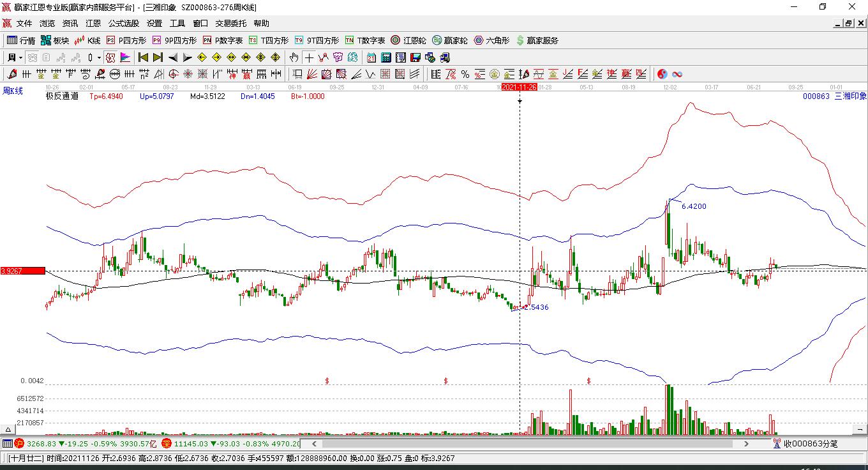Click the 周K线 chart label
The width and height of the screenshot is (868, 470).
click(x=13, y=91)
